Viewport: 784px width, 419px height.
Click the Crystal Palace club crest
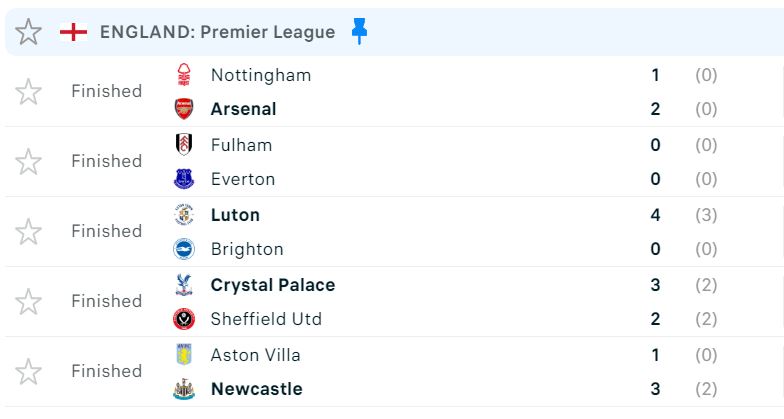pyautogui.click(x=184, y=285)
